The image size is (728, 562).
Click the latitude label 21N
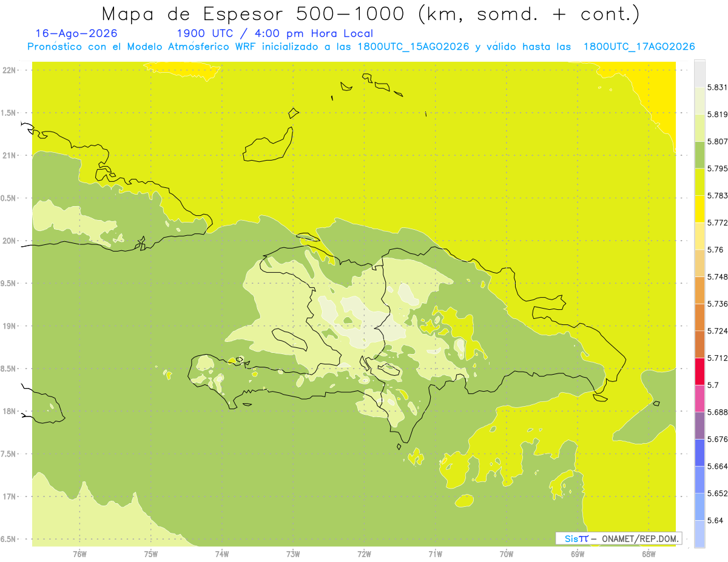coord(10,155)
